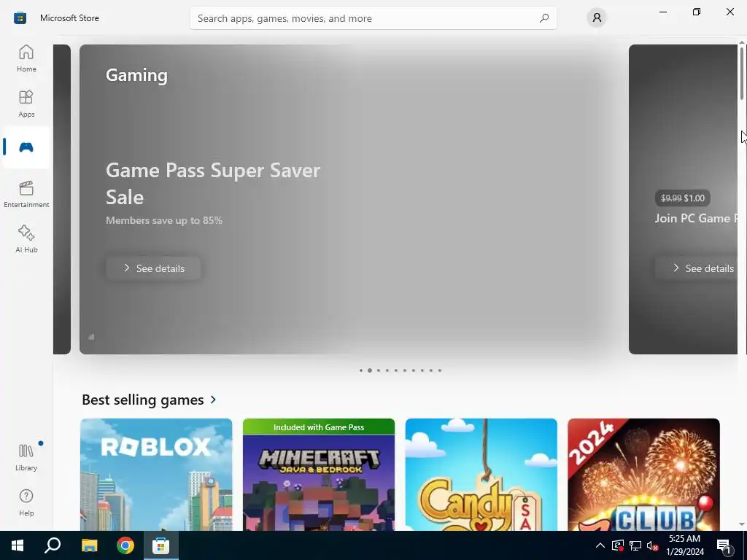This screenshot has width=747, height=560.
Task: Click the $9.99 $1.00 price badge
Action: coord(683,198)
